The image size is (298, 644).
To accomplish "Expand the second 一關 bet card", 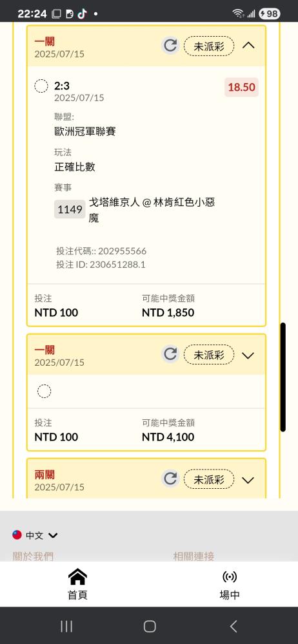I will pyautogui.click(x=248, y=355).
